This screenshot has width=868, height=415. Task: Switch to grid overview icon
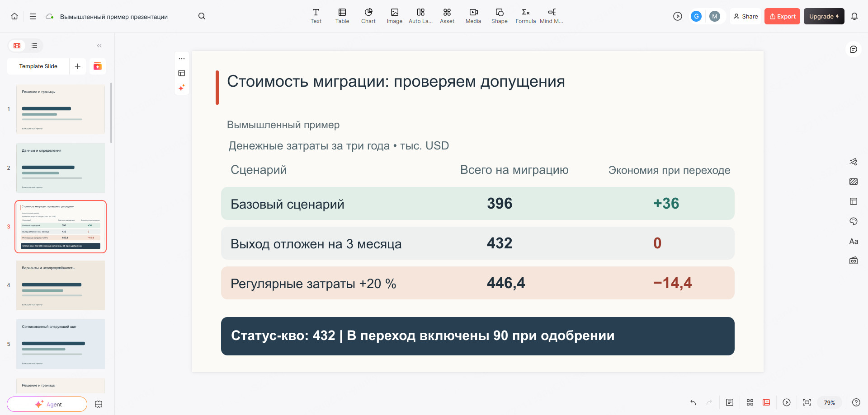pyautogui.click(x=750, y=402)
